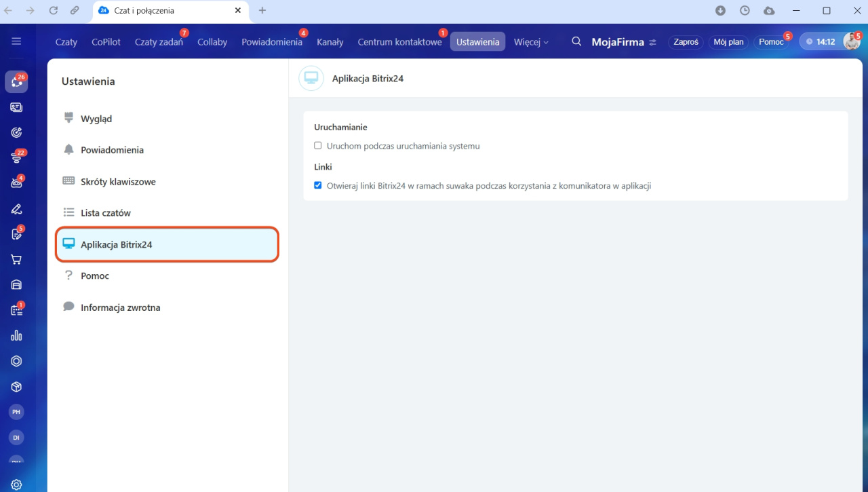Click the user avatar profile picture
Screen dimensions: 868x492
tap(851, 41)
